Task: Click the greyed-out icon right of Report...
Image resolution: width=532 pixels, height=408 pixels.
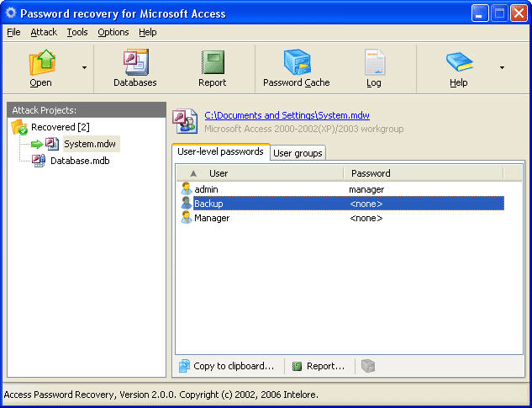Action: [x=368, y=366]
